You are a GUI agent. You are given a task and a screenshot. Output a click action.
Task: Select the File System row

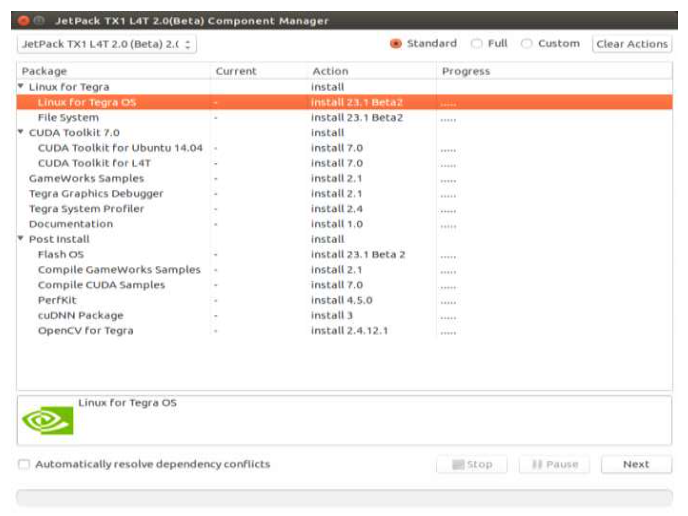[x=344, y=118]
